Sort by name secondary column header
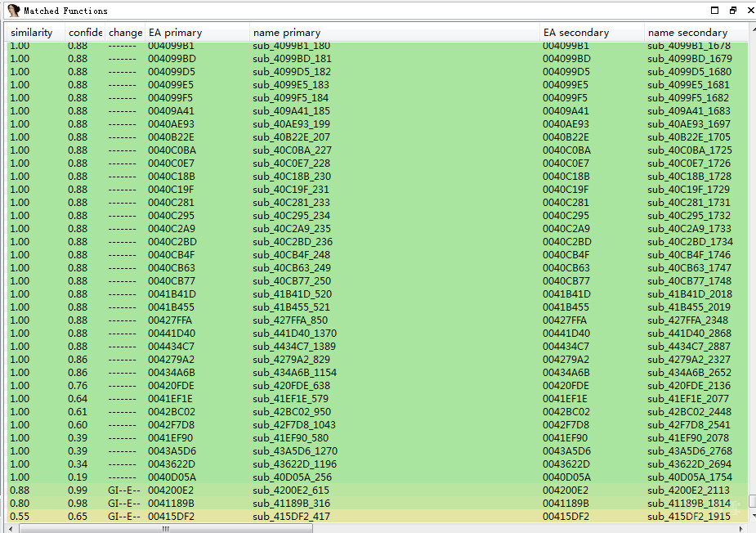Image resolution: width=756 pixels, height=533 pixels. click(696, 33)
